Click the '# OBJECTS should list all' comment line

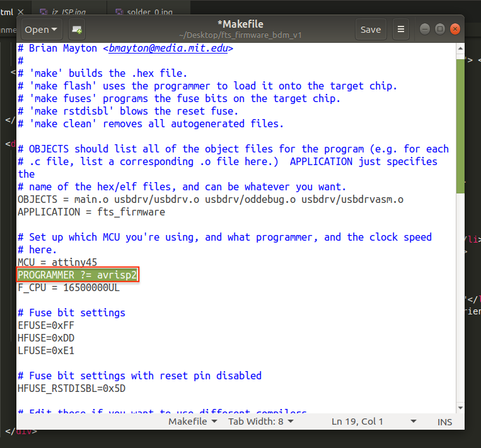tap(233, 149)
